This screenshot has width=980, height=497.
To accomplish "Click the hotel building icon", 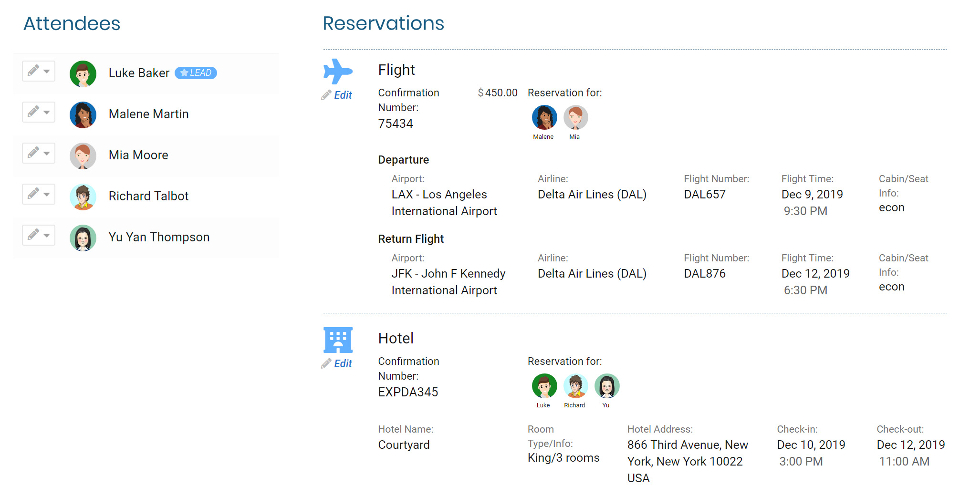I will (338, 340).
